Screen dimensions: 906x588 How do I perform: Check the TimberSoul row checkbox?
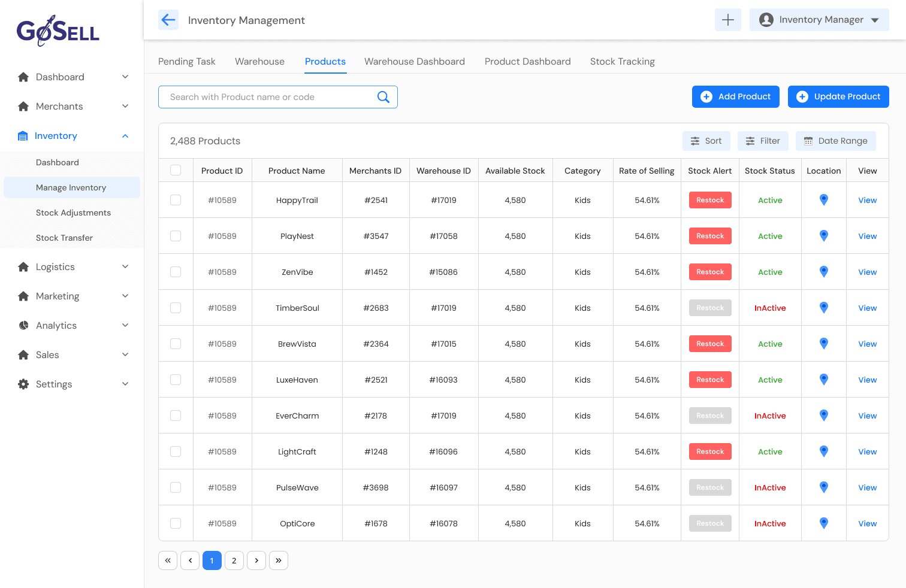click(176, 308)
